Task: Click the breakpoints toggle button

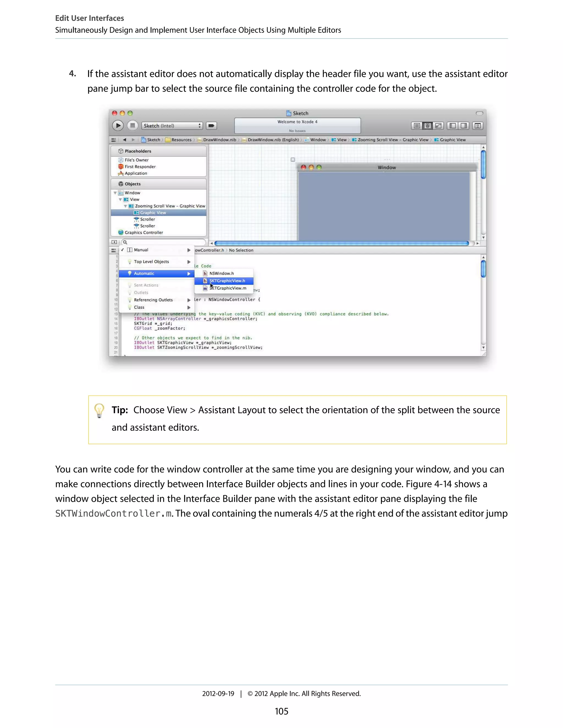Action: click(211, 126)
